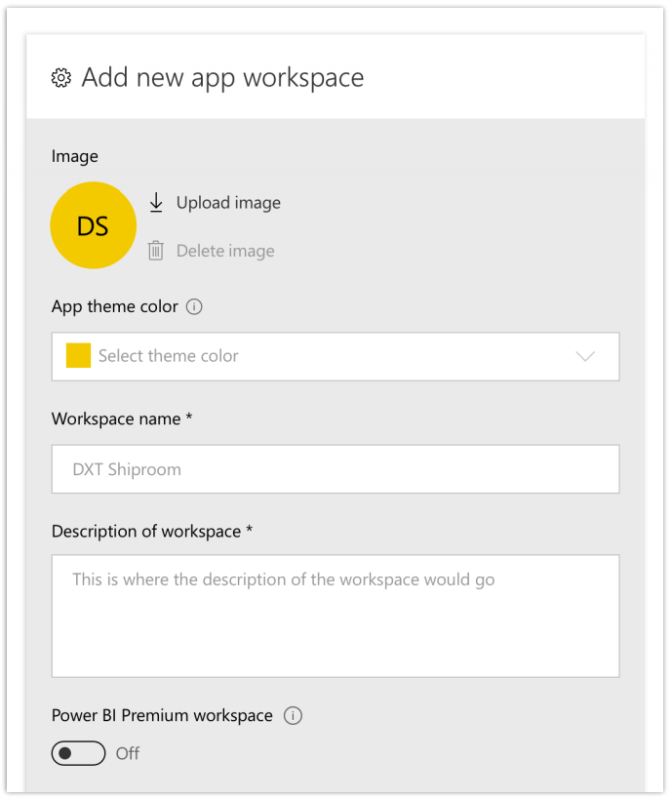
Task: Click the Workspace name field label
Action: tap(122, 419)
